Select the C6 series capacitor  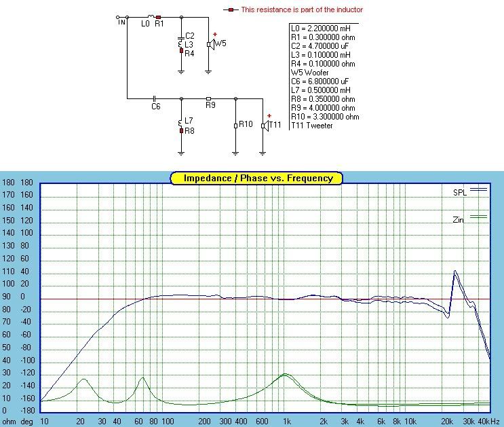click(155, 98)
